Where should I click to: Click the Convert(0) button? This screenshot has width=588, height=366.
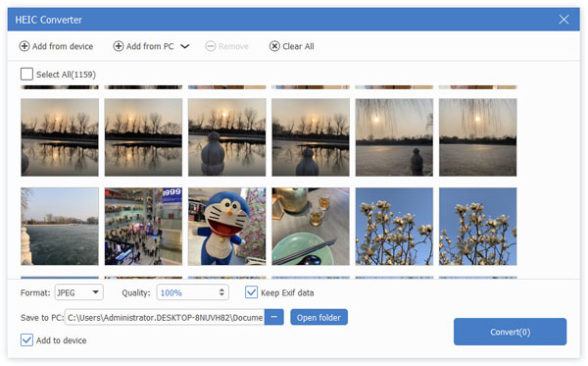[x=510, y=332]
